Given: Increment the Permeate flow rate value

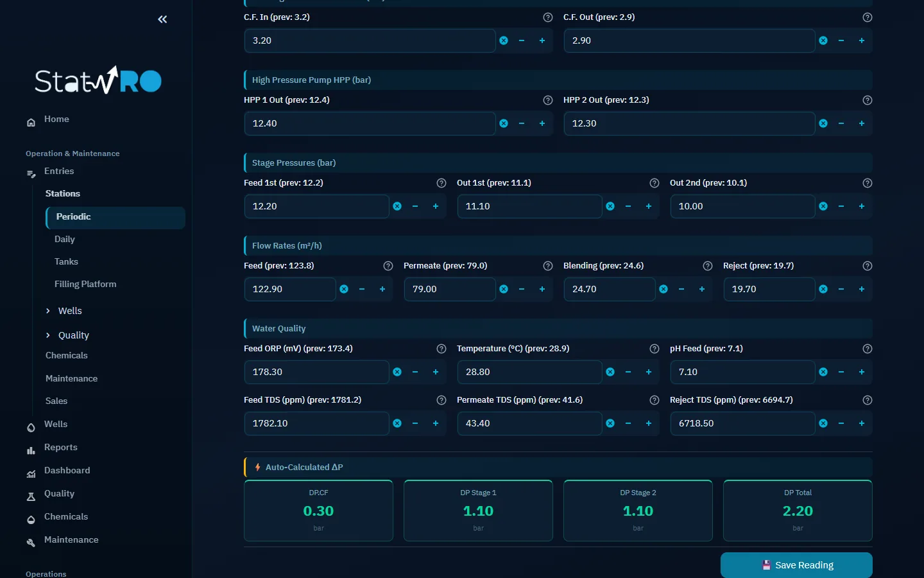Looking at the screenshot, I should (542, 289).
